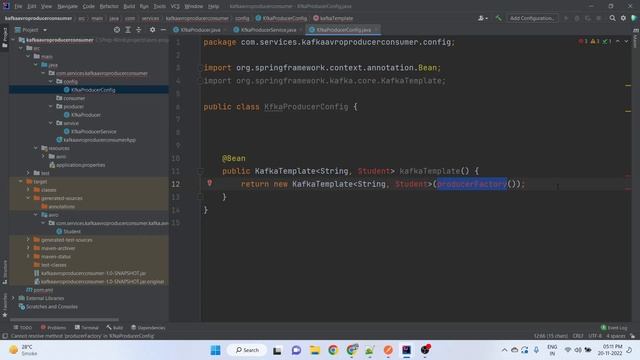This screenshot has height=360, width=640.
Task: Expand the test folder
Action: (29, 173)
